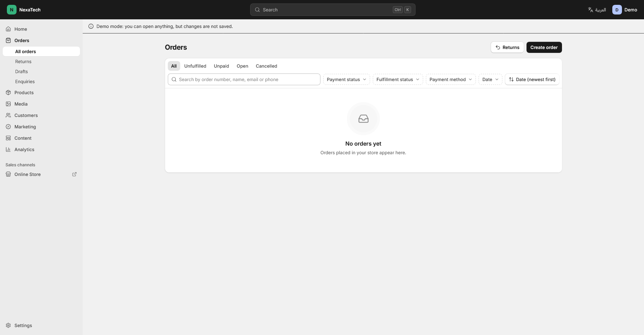Click the Orders bag icon in sidebar
Viewport: 644px width, 335px height.
pos(8,40)
